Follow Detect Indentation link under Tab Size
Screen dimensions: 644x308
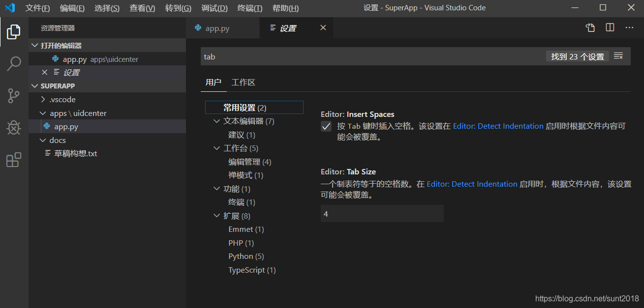(x=472, y=184)
